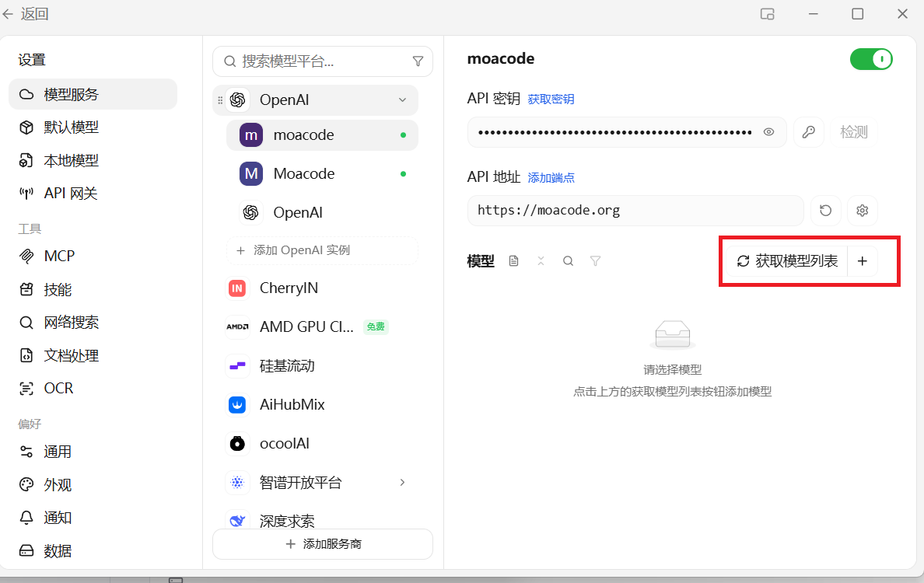
Task: Click the ocoolAI logo icon
Action: tap(237, 443)
